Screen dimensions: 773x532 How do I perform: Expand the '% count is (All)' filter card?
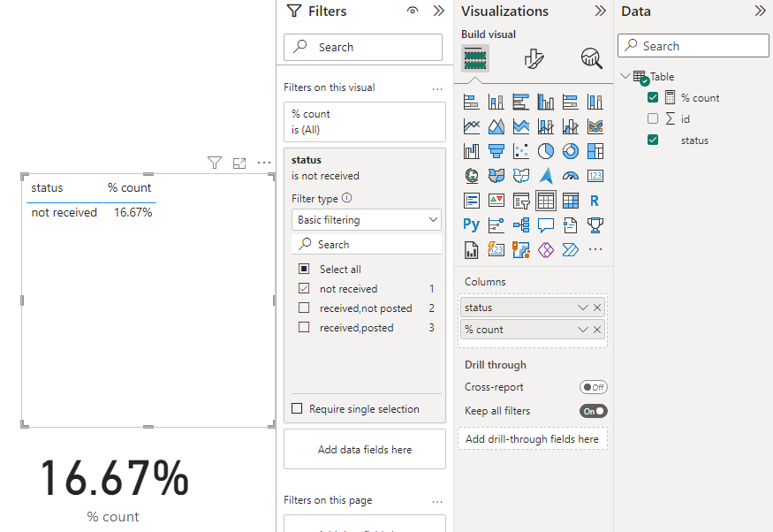click(365, 122)
